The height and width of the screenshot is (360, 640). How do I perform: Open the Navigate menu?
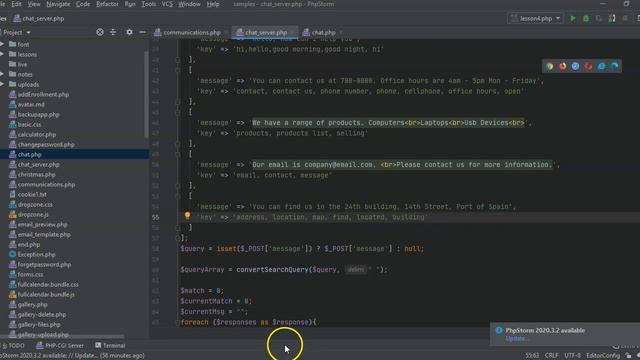click(58, 4)
